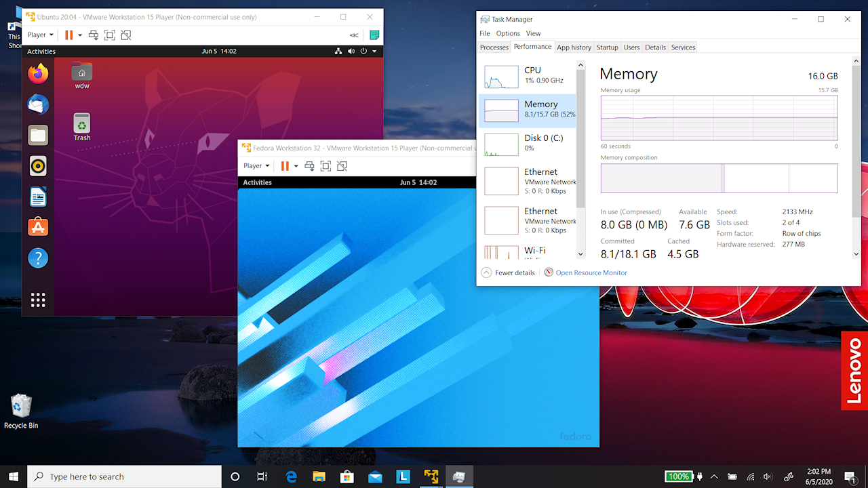This screenshot has height=488, width=868.
Task: Click Activities in the Fedora top bar
Action: click(x=258, y=182)
